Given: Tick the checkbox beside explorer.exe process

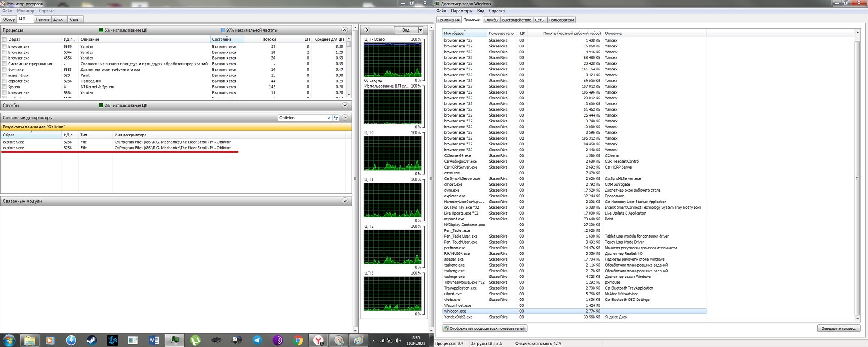Looking at the screenshot, I should [x=5, y=81].
